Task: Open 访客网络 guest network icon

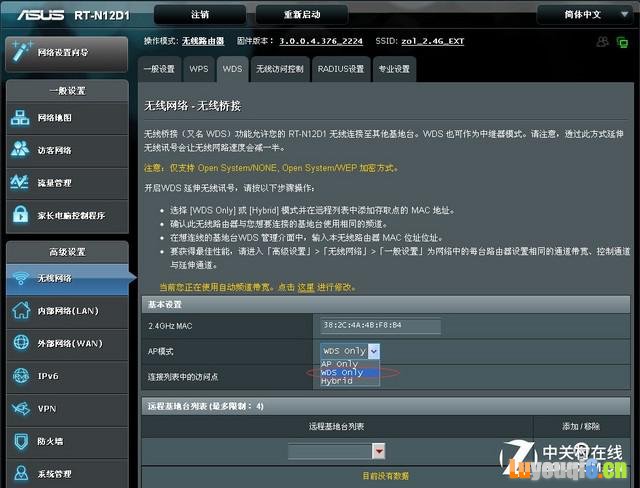Action: coord(20,150)
